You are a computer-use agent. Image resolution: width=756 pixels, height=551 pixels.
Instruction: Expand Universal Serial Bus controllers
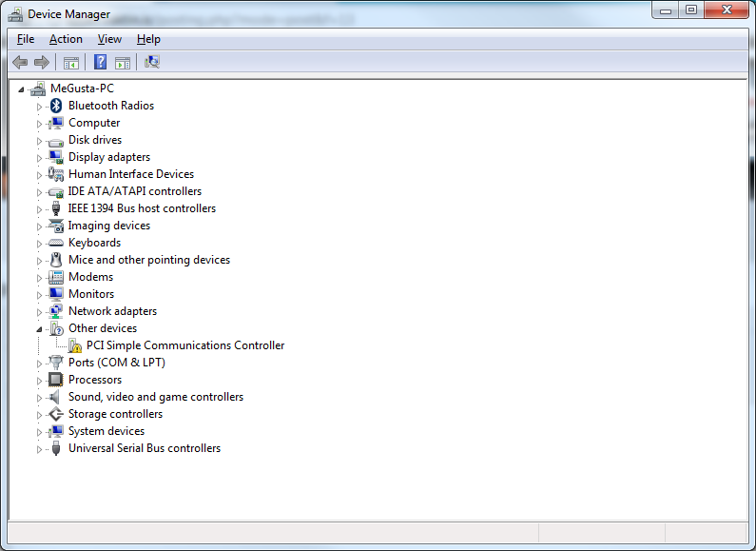tap(40, 448)
